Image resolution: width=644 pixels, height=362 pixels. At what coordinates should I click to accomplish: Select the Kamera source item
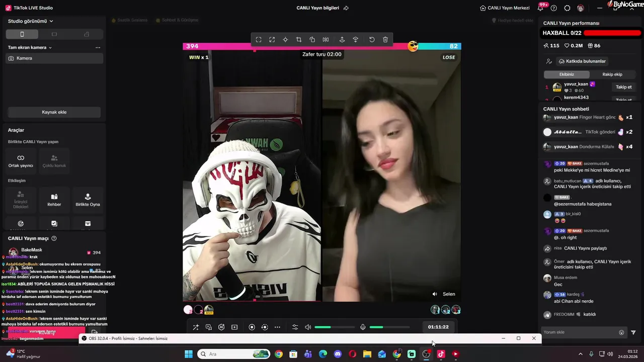[x=54, y=58]
